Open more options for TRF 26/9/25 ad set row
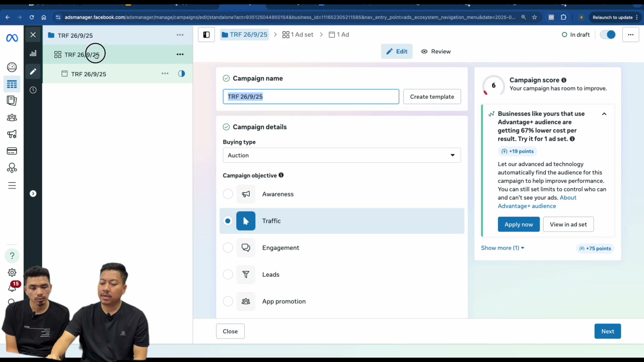Viewport: 644px width, 362px height. click(180, 54)
